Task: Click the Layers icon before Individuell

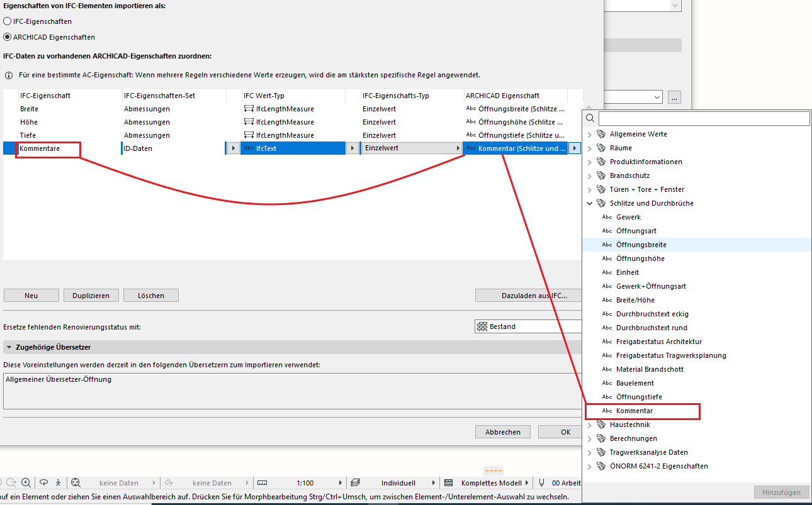Action: click(x=356, y=482)
